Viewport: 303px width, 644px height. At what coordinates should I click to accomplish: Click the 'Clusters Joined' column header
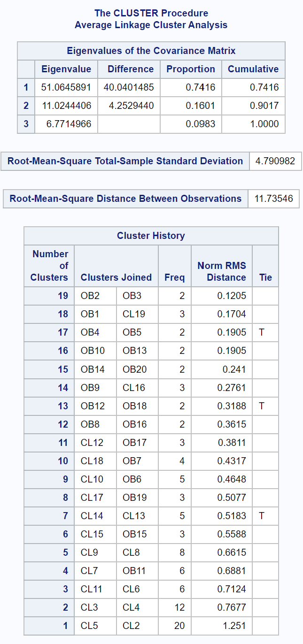pyautogui.click(x=117, y=277)
